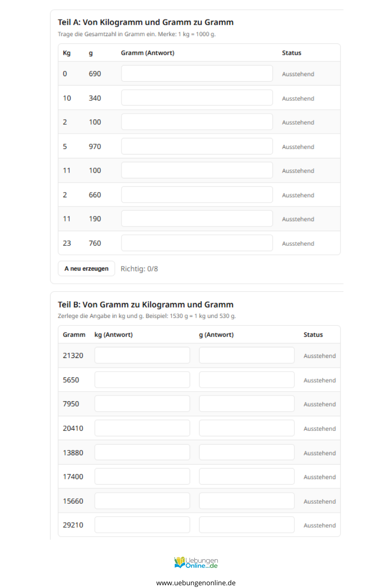Click the g field for 15660 grams

pyautogui.click(x=247, y=501)
